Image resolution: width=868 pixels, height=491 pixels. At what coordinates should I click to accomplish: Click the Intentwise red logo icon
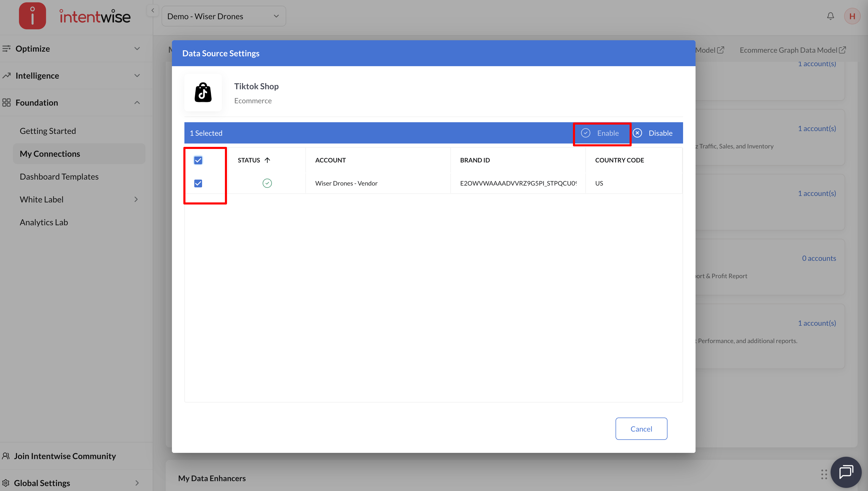coord(32,16)
